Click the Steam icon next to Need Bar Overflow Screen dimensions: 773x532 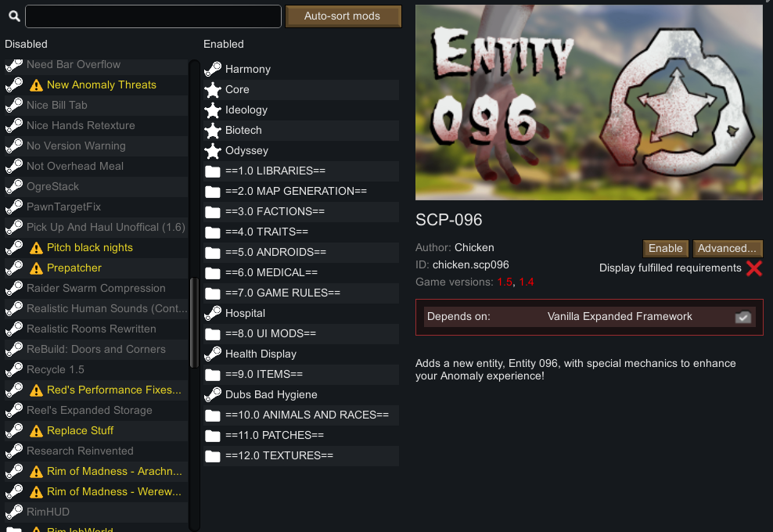(14, 65)
